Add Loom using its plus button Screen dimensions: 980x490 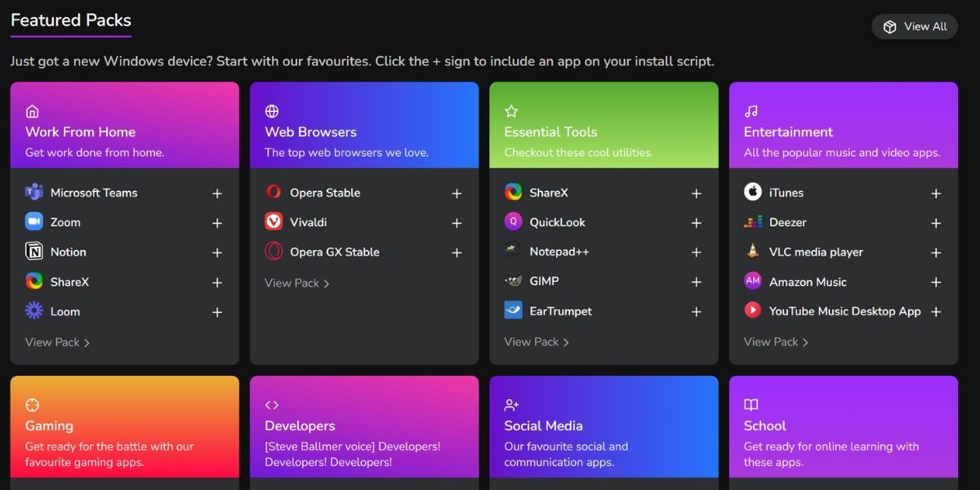click(x=217, y=312)
